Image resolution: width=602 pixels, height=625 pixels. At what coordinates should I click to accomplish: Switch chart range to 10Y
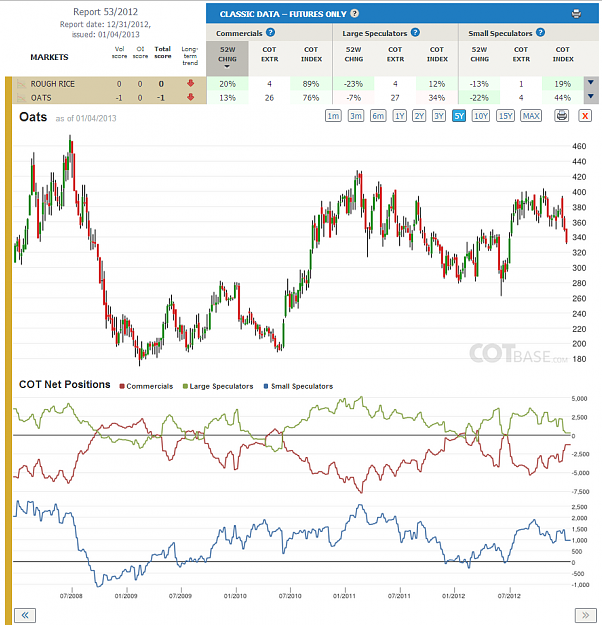(481, 116)
